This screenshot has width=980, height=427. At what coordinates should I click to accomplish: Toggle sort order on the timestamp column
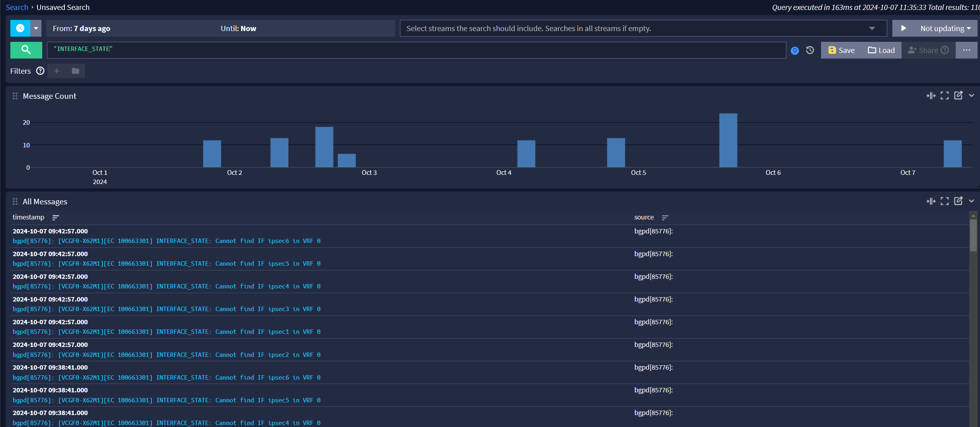(x=56, y=217)
